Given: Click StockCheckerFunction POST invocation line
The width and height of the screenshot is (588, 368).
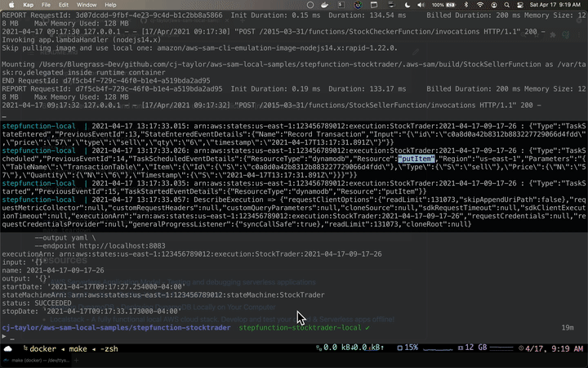Looking at the screenshot, I should 274,32.
